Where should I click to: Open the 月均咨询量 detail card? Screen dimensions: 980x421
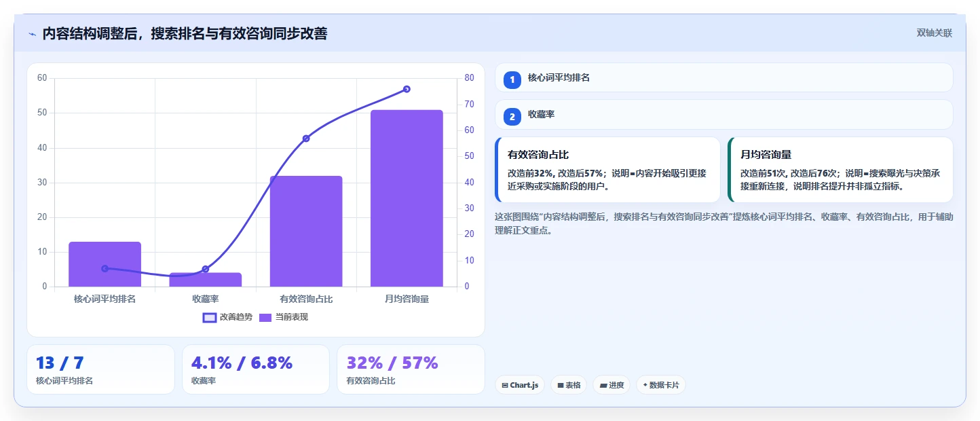tap(840, 170)
